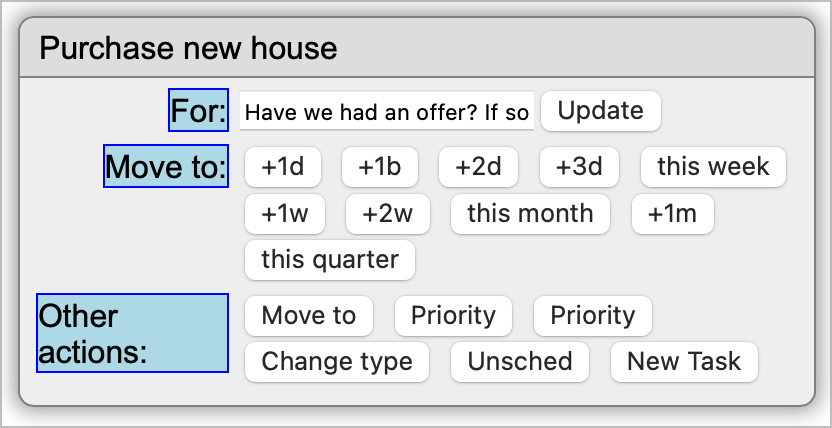The image size is (832, 428).
Task: Click the Update button
Action: [x=600, y=111]
